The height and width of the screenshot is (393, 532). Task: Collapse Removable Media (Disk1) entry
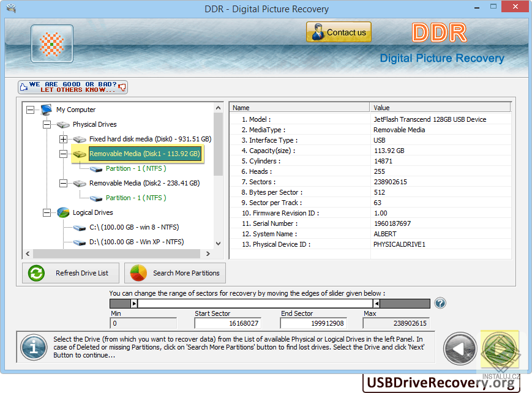(x=63, y=154)
